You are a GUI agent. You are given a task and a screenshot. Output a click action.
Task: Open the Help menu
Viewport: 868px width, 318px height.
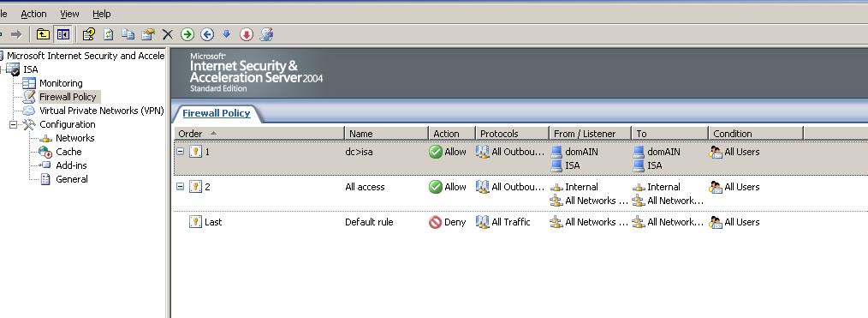click(x=101, y=14)
